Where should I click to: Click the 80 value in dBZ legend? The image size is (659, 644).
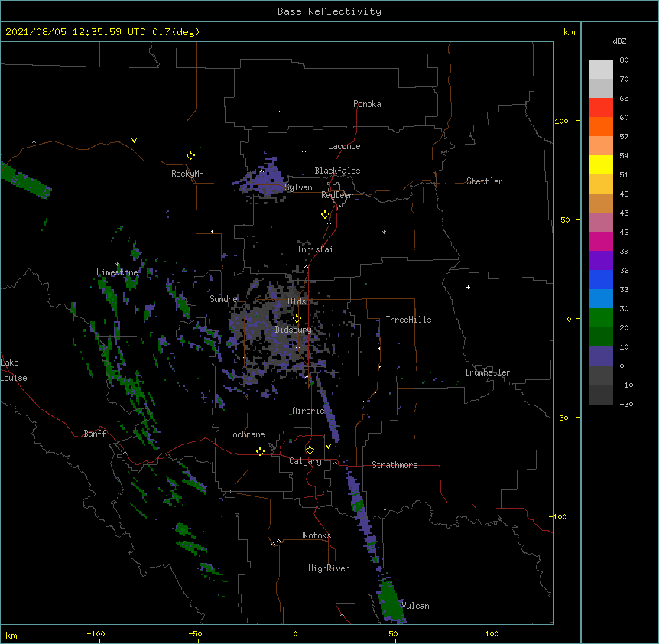click(x=624, y=60)
